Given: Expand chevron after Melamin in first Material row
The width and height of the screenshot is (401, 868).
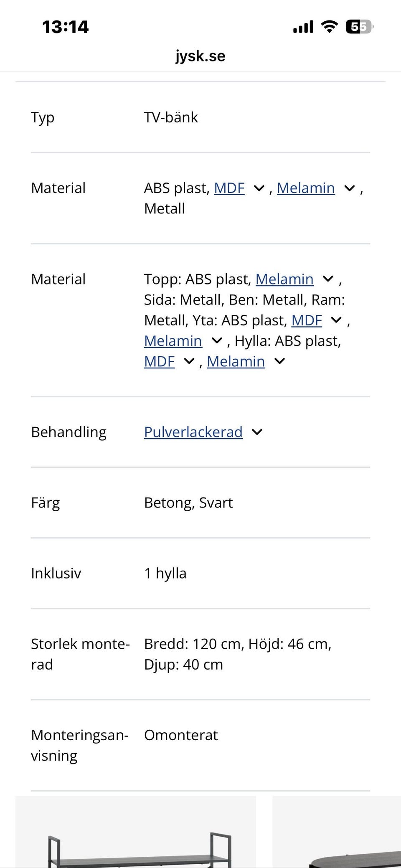Looking at the screenshot, I should click(349, 188).
